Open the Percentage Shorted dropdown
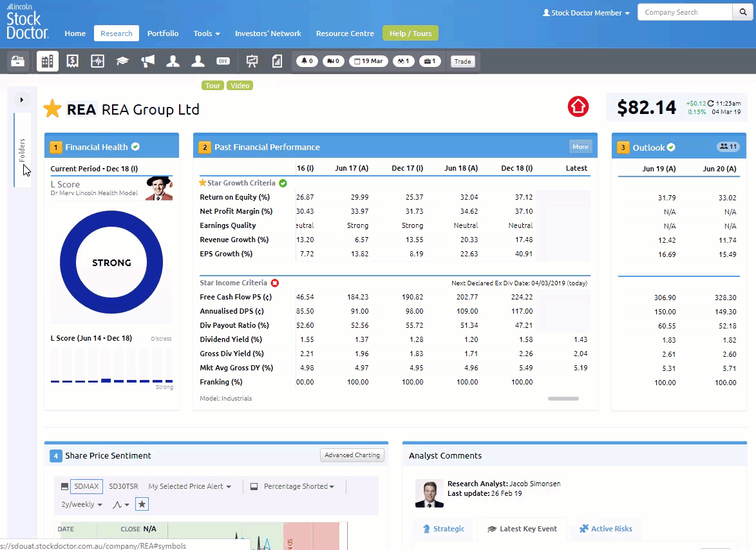Viewport: 756px width, 550px height. [299, 486]
